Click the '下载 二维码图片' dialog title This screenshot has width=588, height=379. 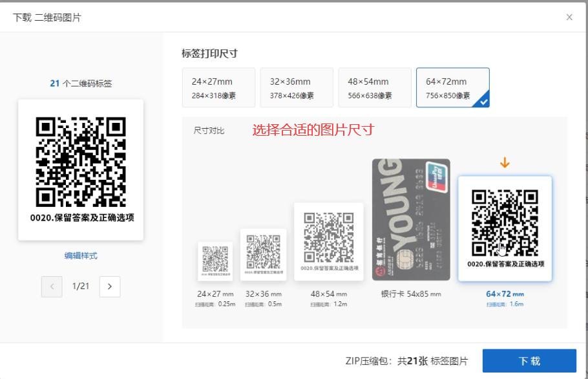(x=47, y=17)
